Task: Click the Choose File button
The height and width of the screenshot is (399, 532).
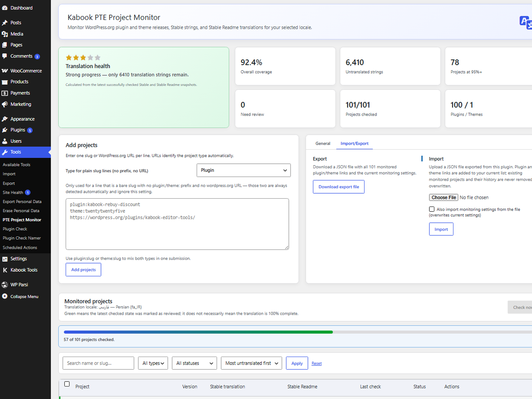Action: tap(443, 197)
